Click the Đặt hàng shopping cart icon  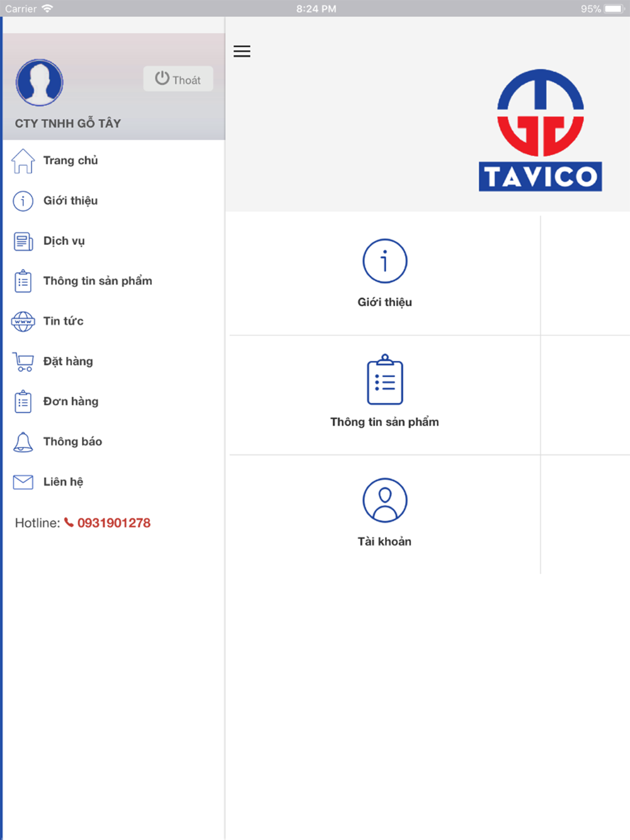23,361
